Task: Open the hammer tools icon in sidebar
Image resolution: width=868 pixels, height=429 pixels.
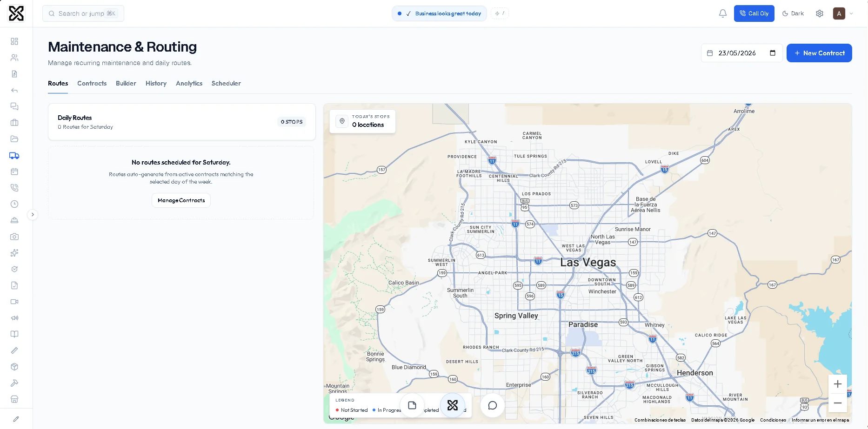Action: (14, 383)
